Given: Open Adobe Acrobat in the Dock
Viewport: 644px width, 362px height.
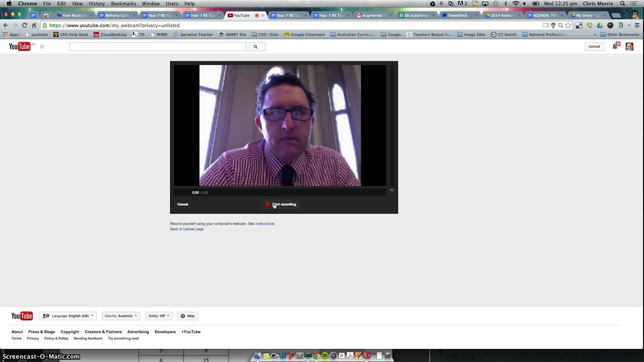Looking at the screenshot, I should coord(350,355).
